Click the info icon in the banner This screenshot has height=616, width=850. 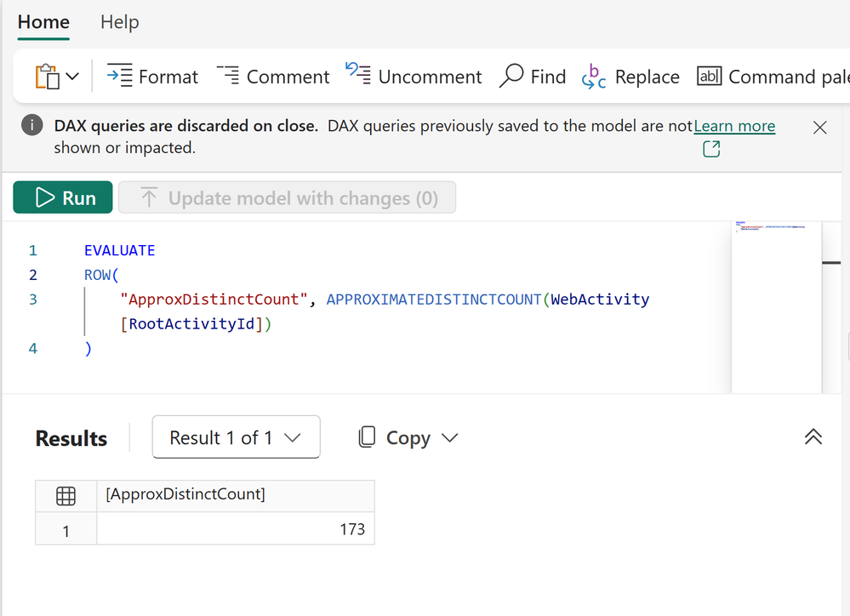32,125
